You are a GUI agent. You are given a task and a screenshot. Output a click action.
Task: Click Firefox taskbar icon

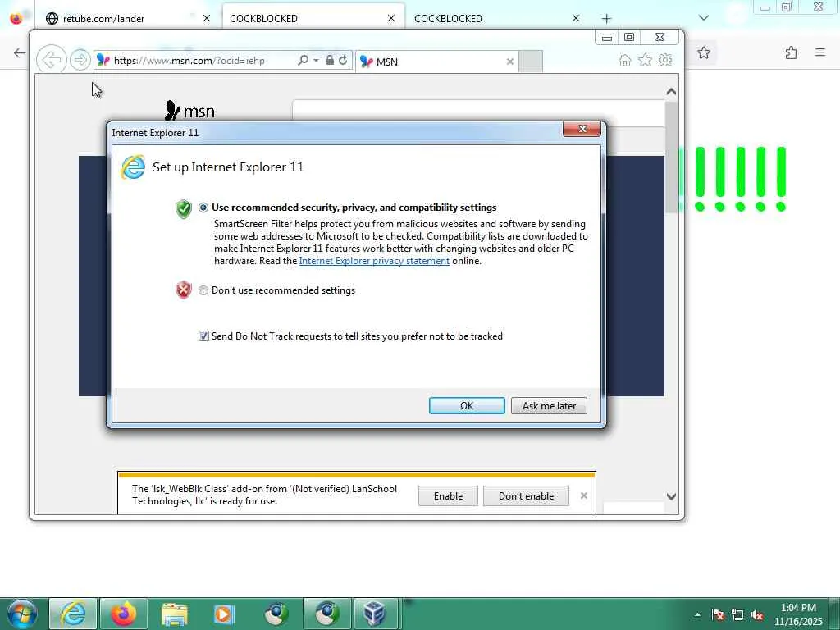pyautogui.click(x=124, y=614)
